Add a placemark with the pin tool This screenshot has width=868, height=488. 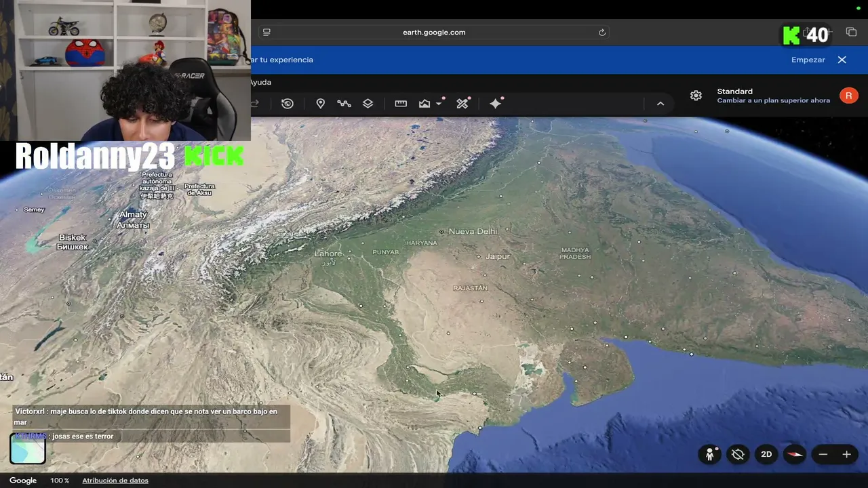tap(321, 104)
